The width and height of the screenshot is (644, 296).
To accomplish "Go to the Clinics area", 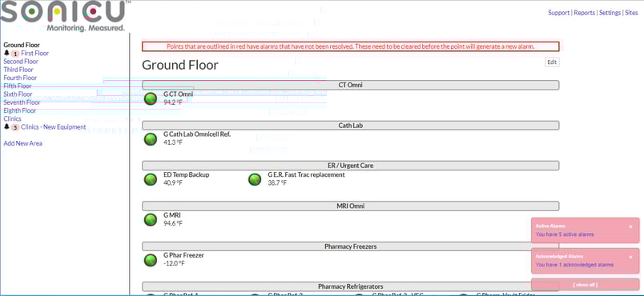I will coord(12,119).
